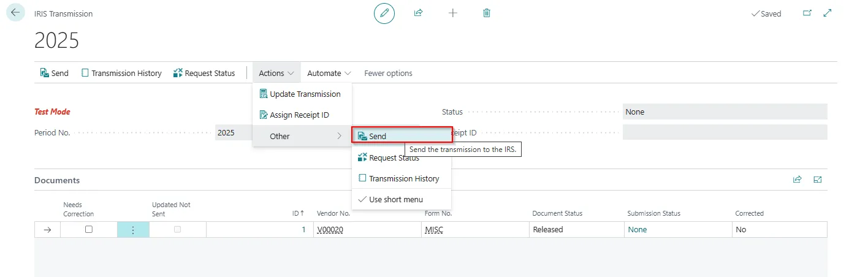The height and width of the screenshot is (277, 868).
Task: Click Fewer options in the action bar
Action: [388, 73]
